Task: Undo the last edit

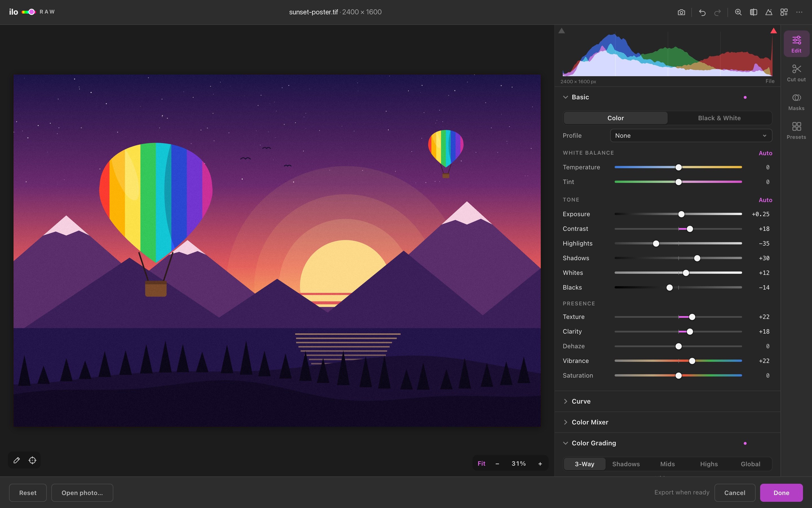Action: click(x=702, y=12)
